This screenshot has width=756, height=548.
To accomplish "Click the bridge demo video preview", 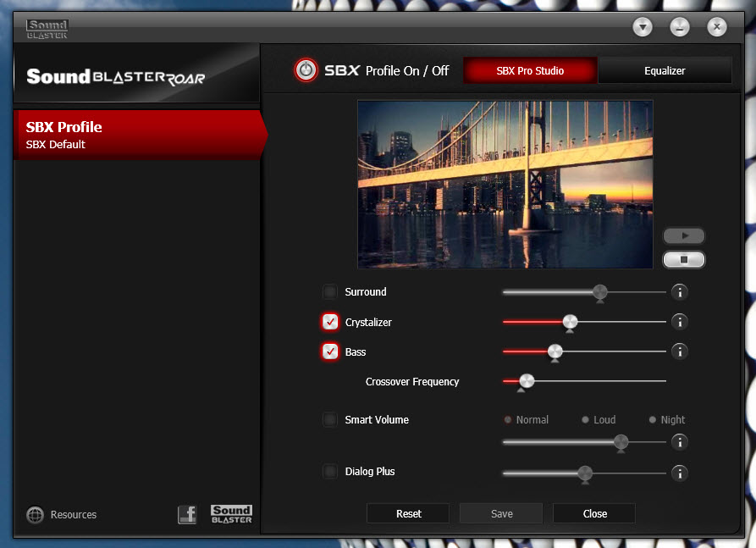I will pyautogui.click(x=505, y=185).
